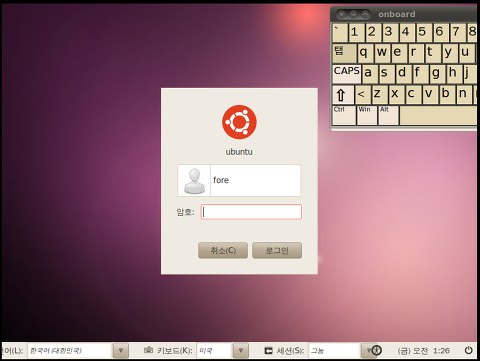Open the session dropdown showing 그놈

click(341, 350)
